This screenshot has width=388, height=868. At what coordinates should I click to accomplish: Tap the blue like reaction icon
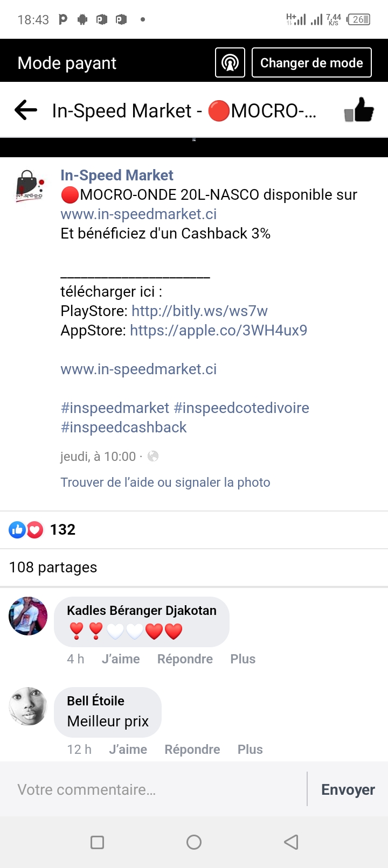18,530
